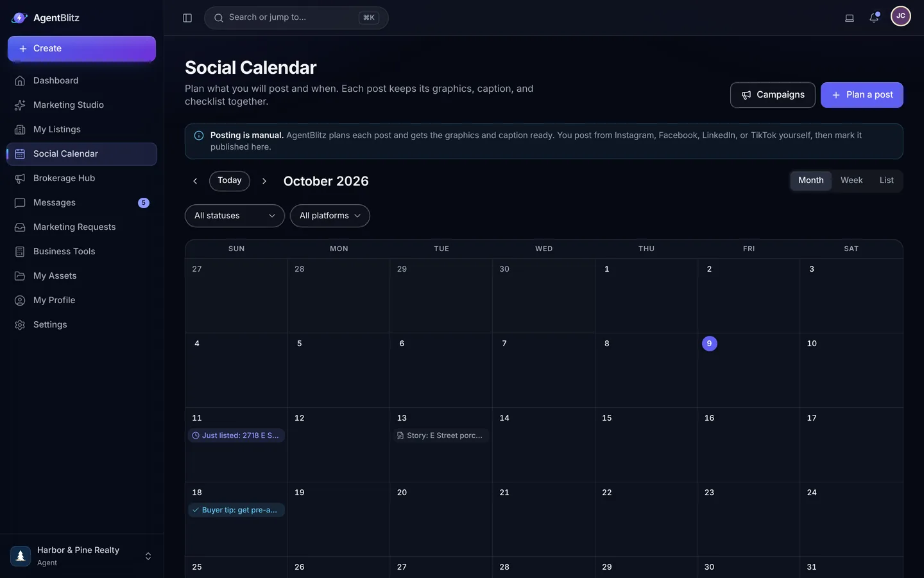Screen dimensions: 924x578
Task: Click the Brokerage Hub megaphone icon
Action: (20, 179)
